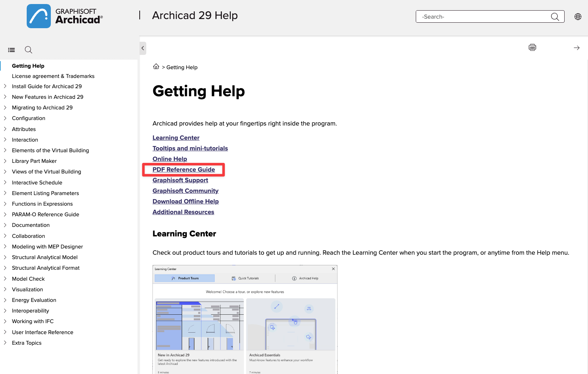The width and height of the screenshot is (588, 374).
Task: Select Archicad Help tab in screenshot
Action: 305,278
